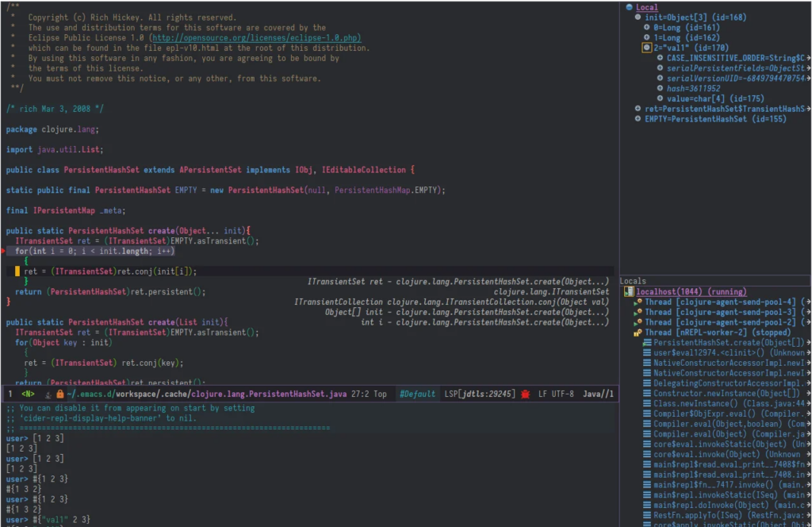The image size is (812, 527).
Task: Click the stack frame icon for PersistentHashSet.create
Action: (649, 342)
